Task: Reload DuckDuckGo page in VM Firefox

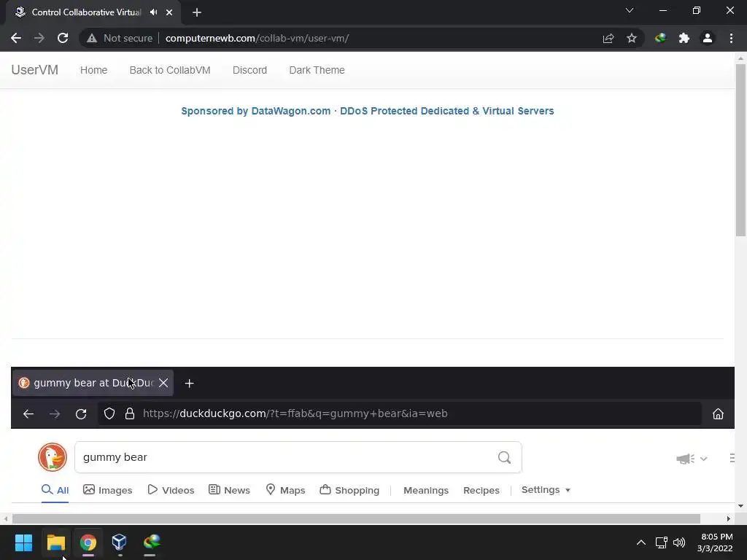Action: tap(81, 414)
